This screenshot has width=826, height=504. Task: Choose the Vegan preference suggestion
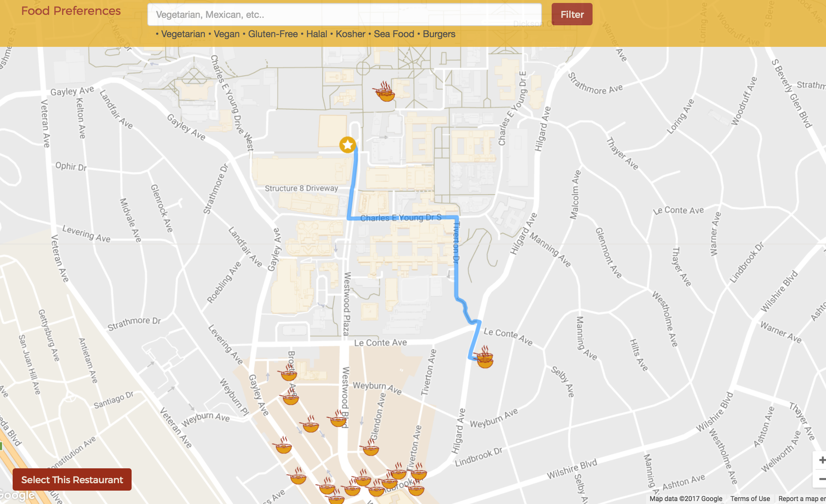(226, 34)
